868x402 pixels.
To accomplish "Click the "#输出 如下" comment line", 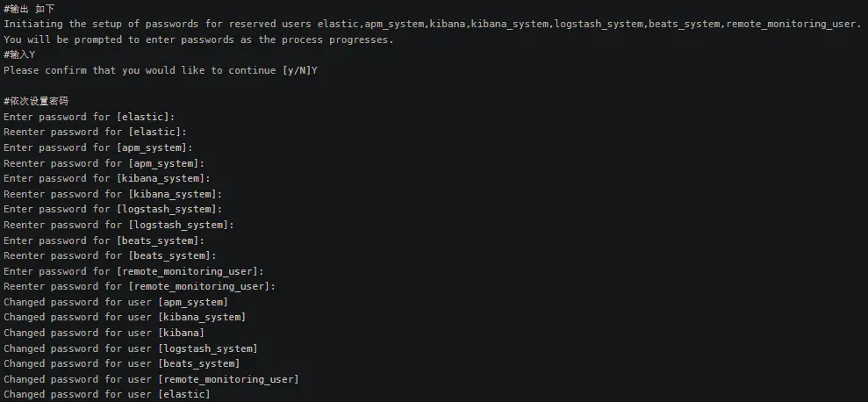I will point(29,9).
